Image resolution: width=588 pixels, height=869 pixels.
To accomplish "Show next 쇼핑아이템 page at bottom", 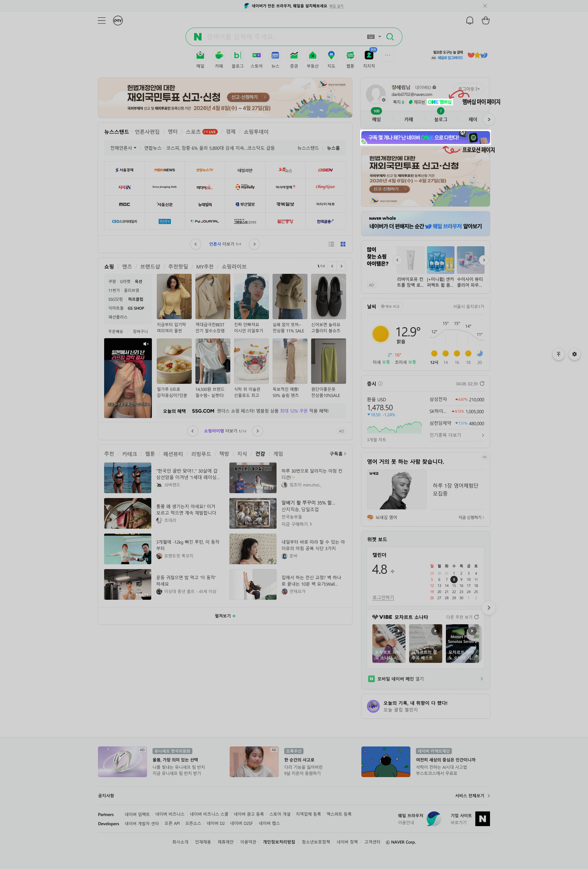I will (x=258, y=431).
